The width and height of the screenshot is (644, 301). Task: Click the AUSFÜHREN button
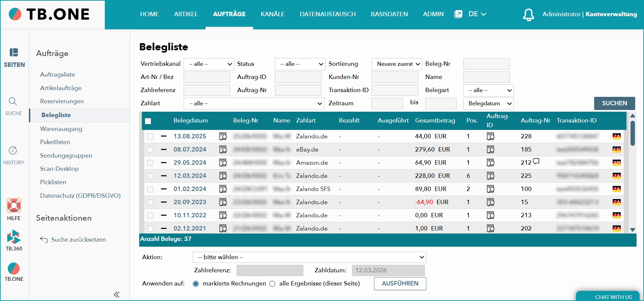400,283
